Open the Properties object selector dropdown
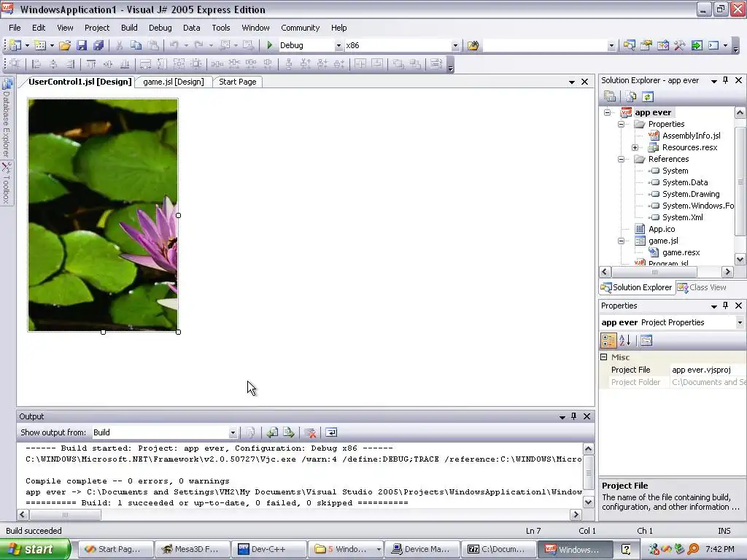The width and height of the screenshot is (747, 560). (x=740, y=322)
